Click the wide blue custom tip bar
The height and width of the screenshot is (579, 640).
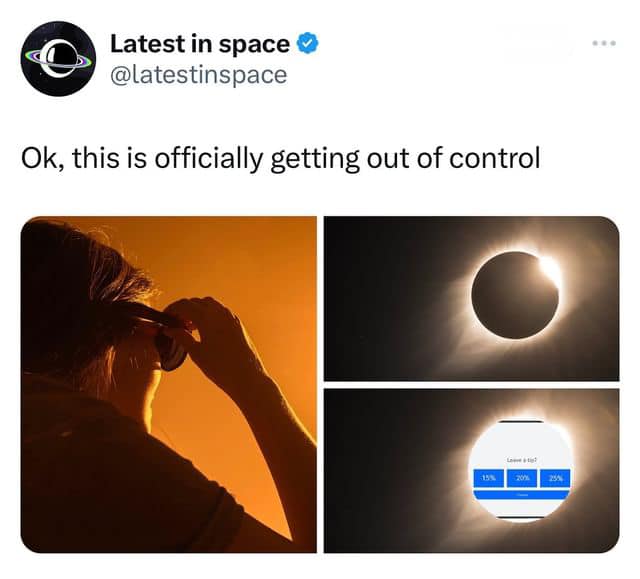521,495
